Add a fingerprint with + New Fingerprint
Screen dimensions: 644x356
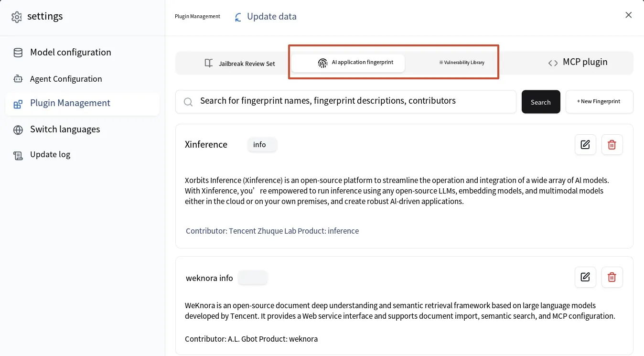click(x=599, y=102)
